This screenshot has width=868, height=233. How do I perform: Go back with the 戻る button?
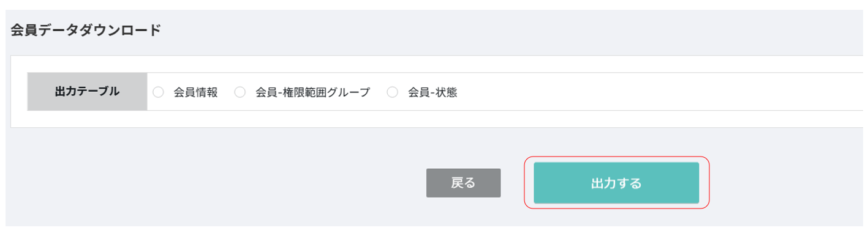coord(463,183)
